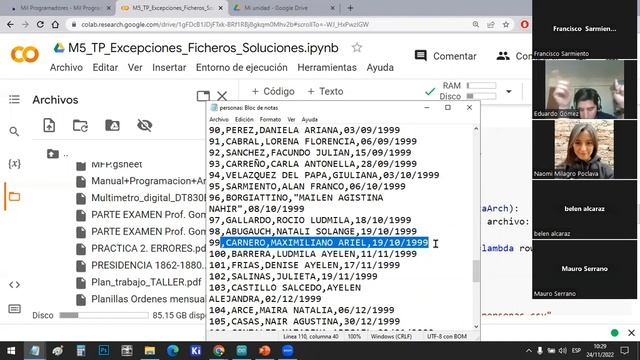Switch to the Mil Programadores browser tab

(x=60, y=8)
